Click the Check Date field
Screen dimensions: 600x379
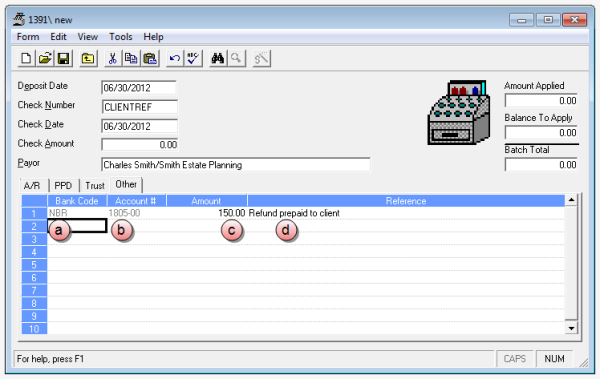pos(139,126)
